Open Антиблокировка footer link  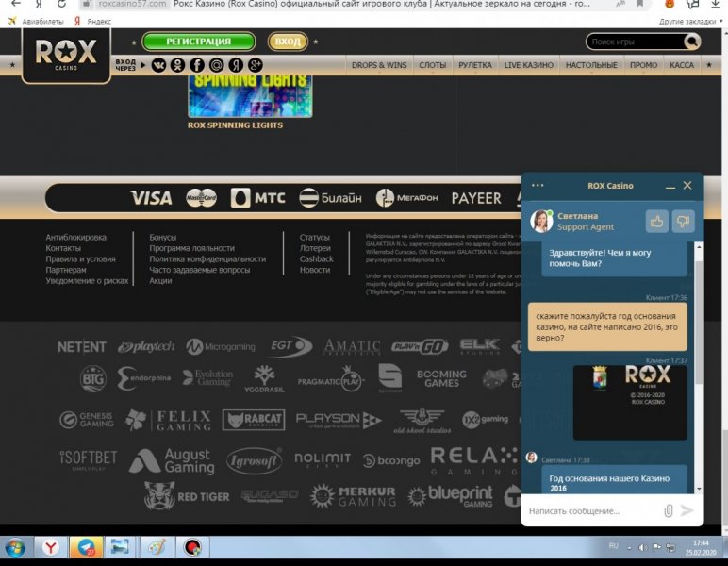point(76,238)
